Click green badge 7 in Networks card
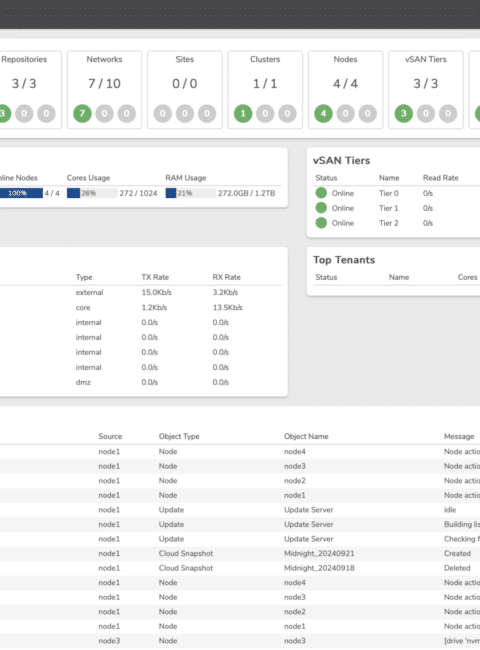480x650 pixels. (82, 114)
